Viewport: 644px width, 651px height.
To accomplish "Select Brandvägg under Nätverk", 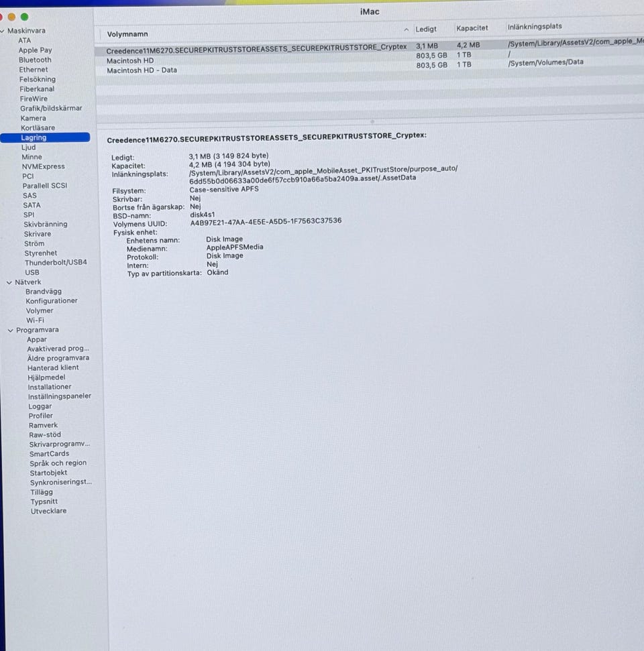I will (43, 292).
